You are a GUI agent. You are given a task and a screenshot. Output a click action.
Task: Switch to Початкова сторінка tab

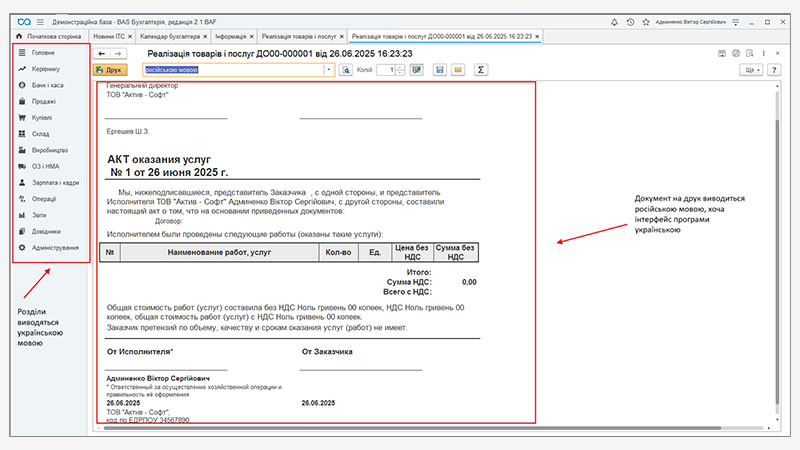pyautogui.click(x=49, y=36)
